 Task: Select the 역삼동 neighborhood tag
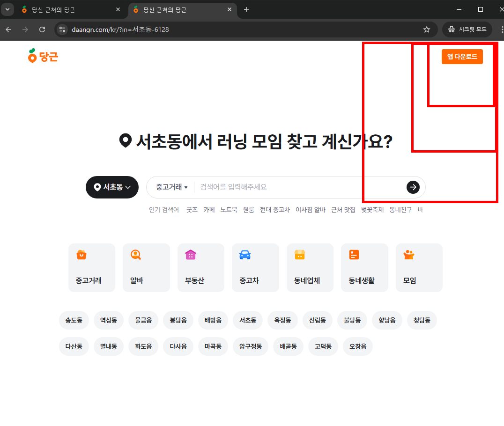pos(108,320)
